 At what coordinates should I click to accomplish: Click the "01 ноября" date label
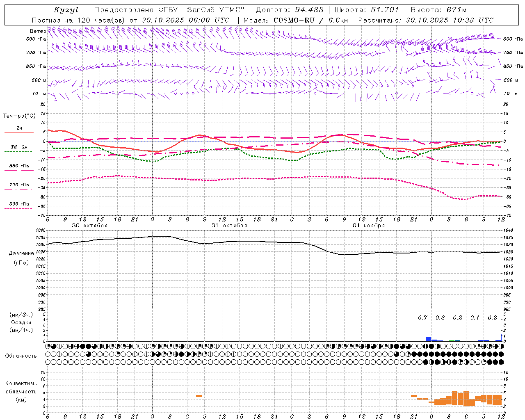(x=369, y=226)
